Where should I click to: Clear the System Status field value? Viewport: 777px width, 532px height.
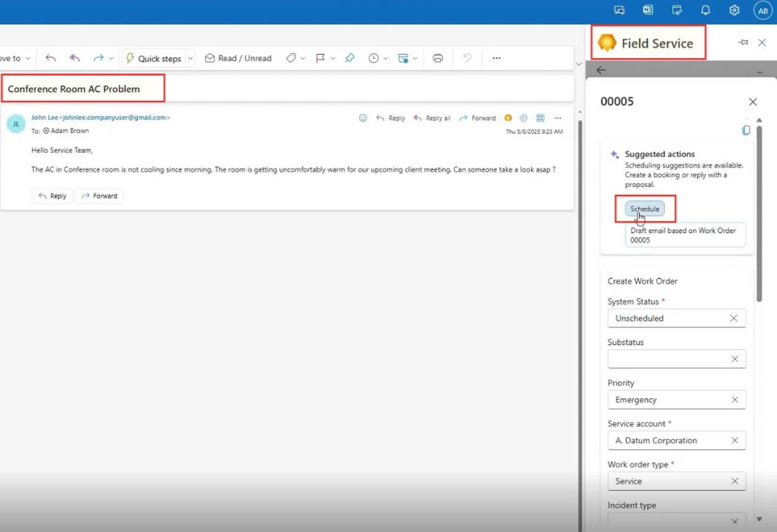click(x=734, y=318)
